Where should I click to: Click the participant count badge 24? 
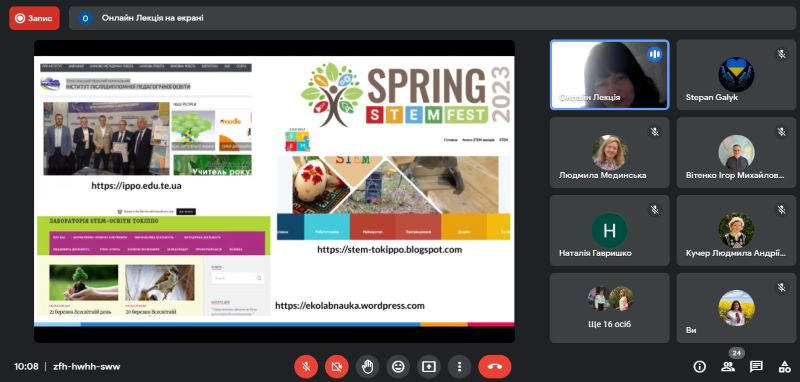[x=736, y=352]
